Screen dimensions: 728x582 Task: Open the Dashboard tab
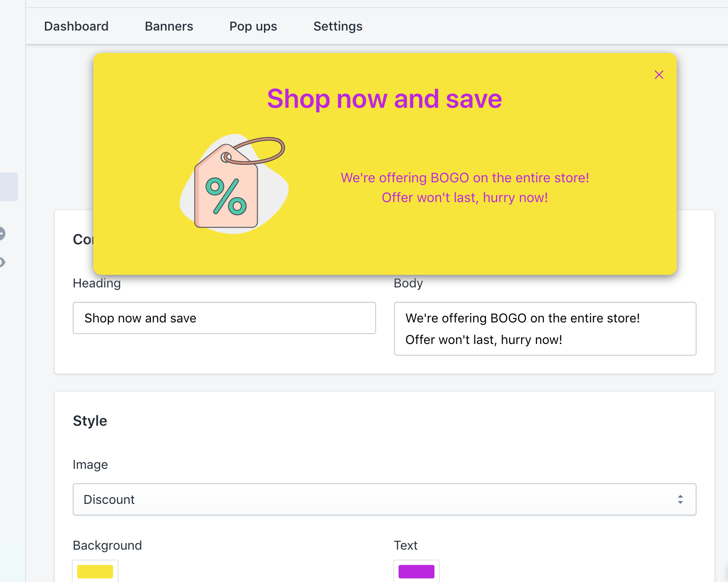[76, 26]
